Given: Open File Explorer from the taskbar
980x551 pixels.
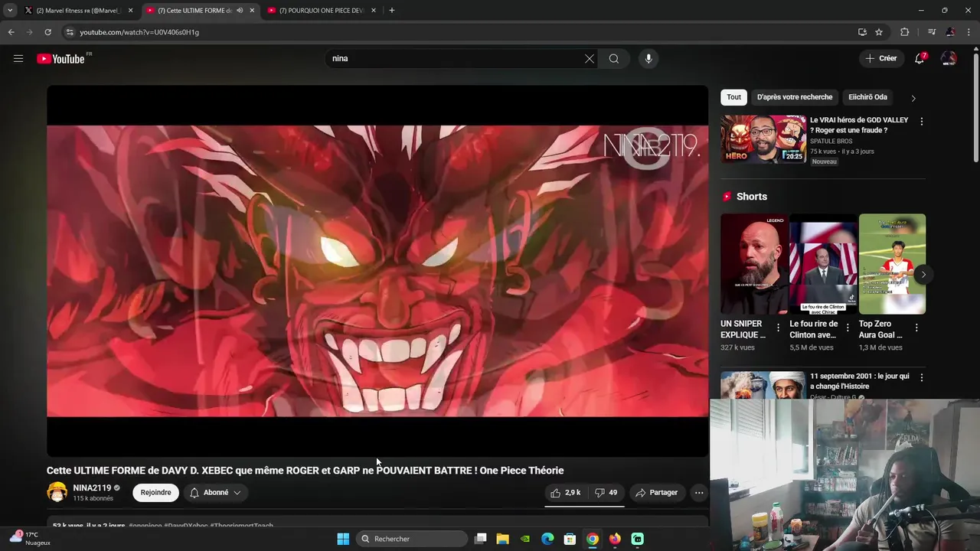Looking at the screenshot, I should tap(503, 539).
